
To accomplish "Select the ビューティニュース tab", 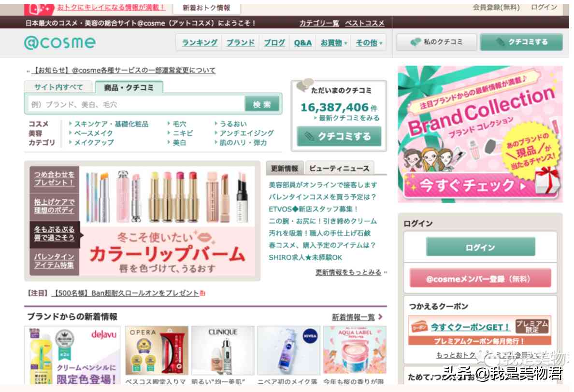I will click(339, 168).
